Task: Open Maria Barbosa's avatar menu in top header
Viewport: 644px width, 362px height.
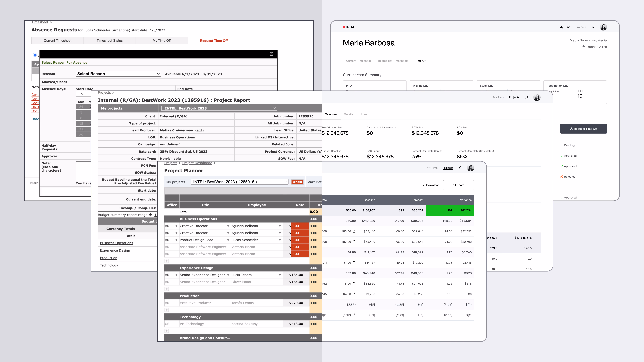Action: (603, 27)
